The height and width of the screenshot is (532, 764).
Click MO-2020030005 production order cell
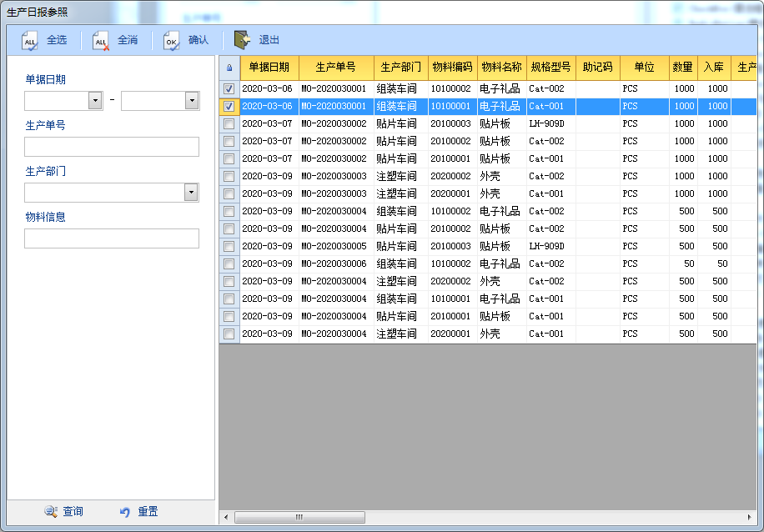336,247
